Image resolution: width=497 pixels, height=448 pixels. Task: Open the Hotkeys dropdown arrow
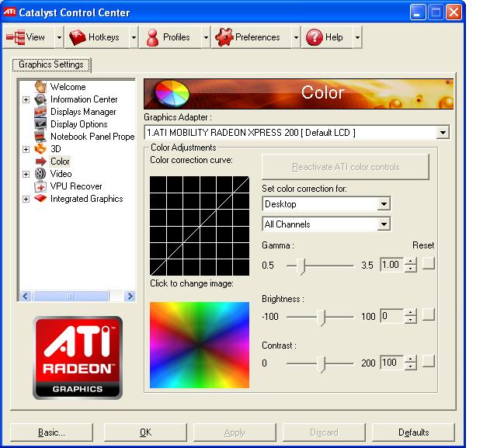pos(134,37)
